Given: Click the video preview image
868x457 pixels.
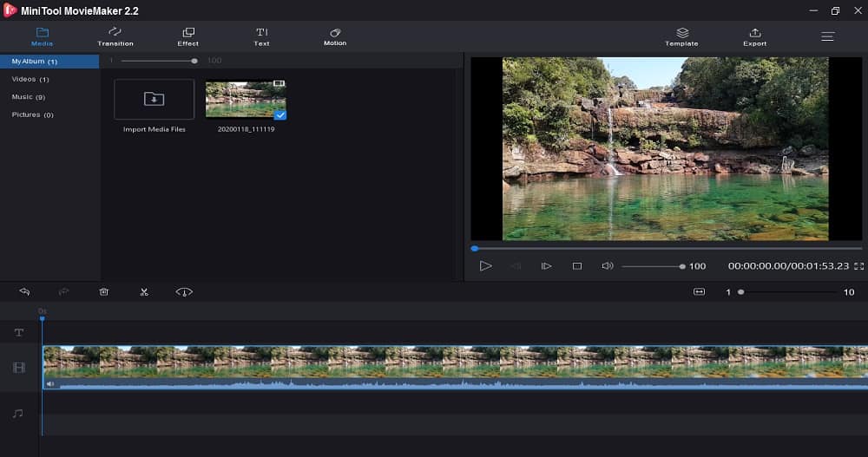Looking at the screenshot, I should 666,149.
